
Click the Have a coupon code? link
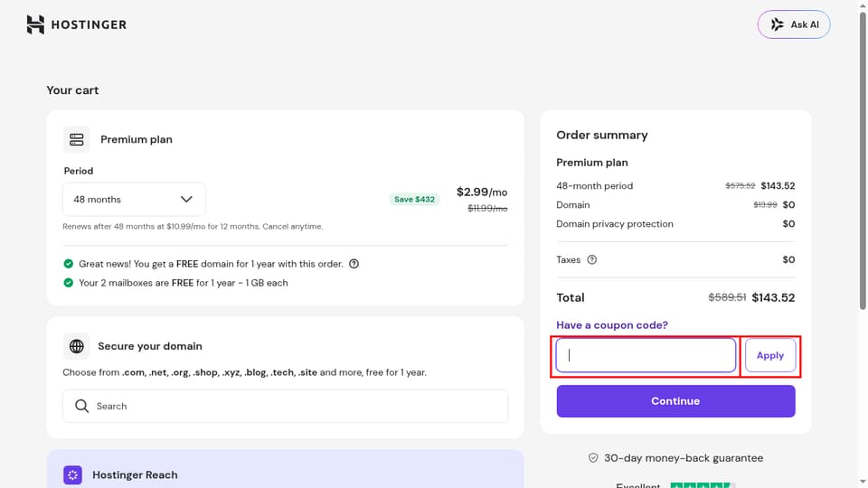[x=612, y=325]
